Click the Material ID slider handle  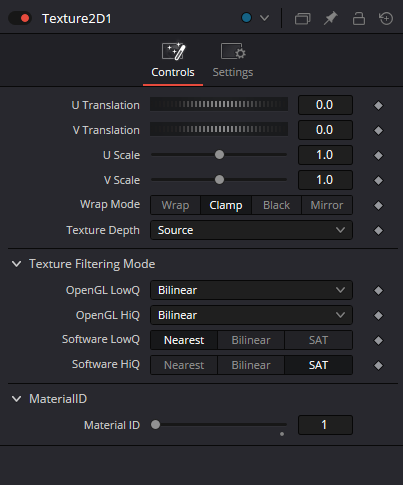(155, 425)
